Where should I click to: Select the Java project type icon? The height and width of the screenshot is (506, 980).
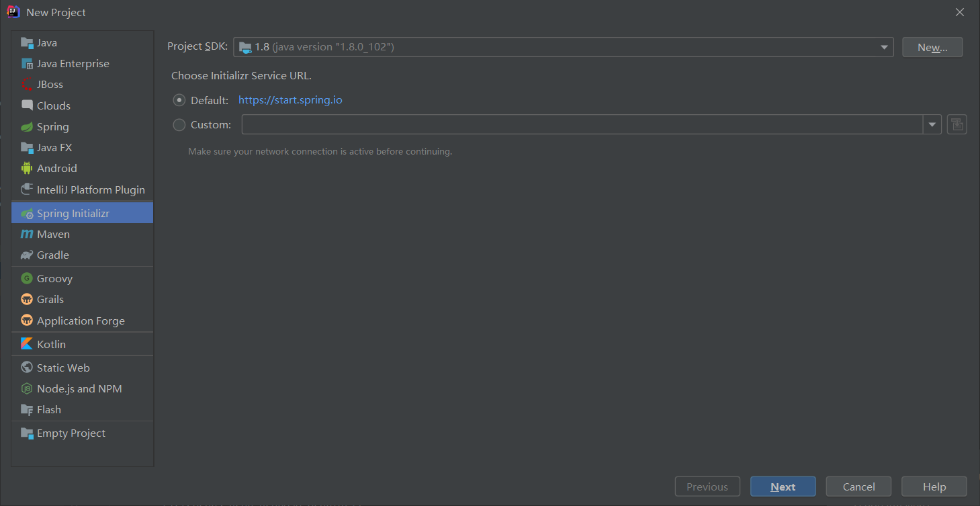[x=27, y=43]
